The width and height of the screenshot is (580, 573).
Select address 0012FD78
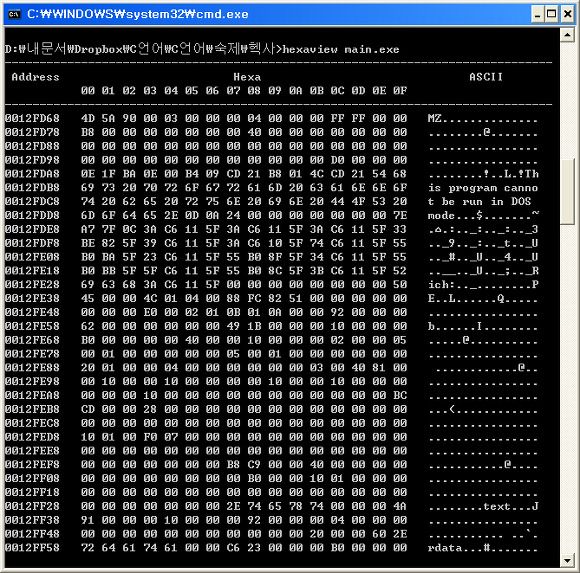pos(32,132)
